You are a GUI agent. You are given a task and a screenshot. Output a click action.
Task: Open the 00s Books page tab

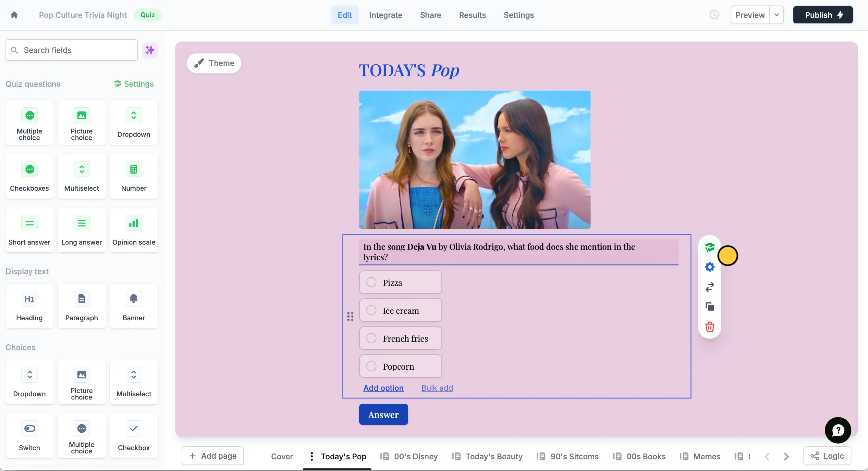click(x=639, y=456)
